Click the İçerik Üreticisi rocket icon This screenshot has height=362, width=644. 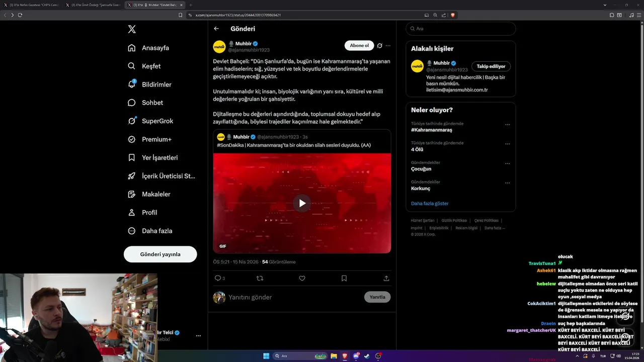[132, 176]
